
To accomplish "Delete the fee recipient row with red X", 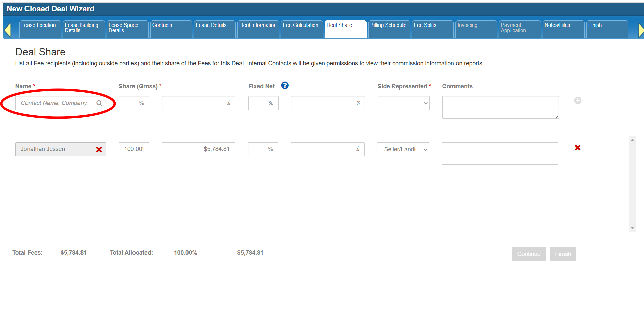I will 577,148.
